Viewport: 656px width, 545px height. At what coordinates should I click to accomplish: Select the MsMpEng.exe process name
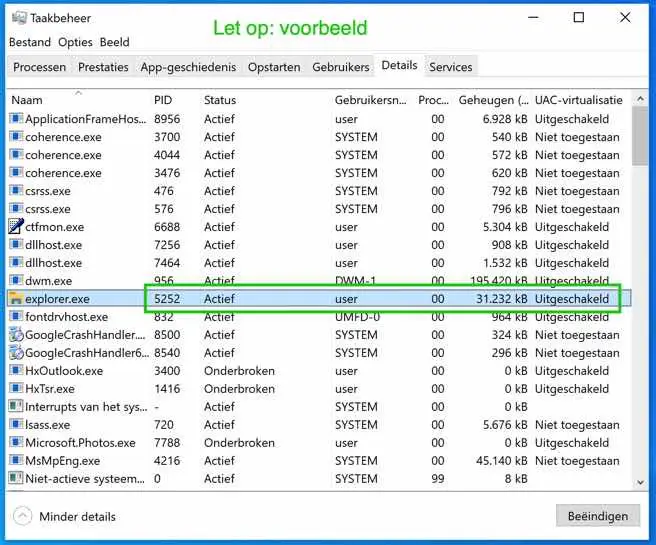62,461
